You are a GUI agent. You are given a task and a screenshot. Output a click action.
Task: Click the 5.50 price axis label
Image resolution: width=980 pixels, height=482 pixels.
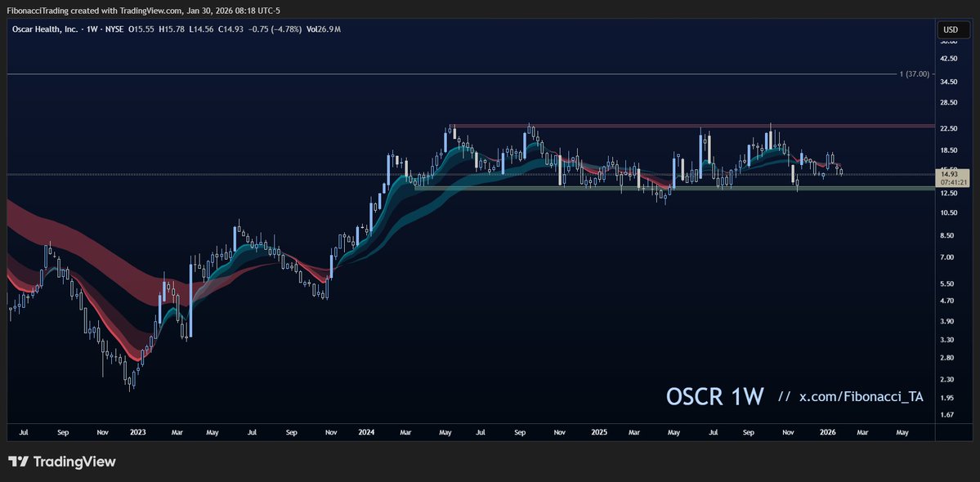coord(948,283)
